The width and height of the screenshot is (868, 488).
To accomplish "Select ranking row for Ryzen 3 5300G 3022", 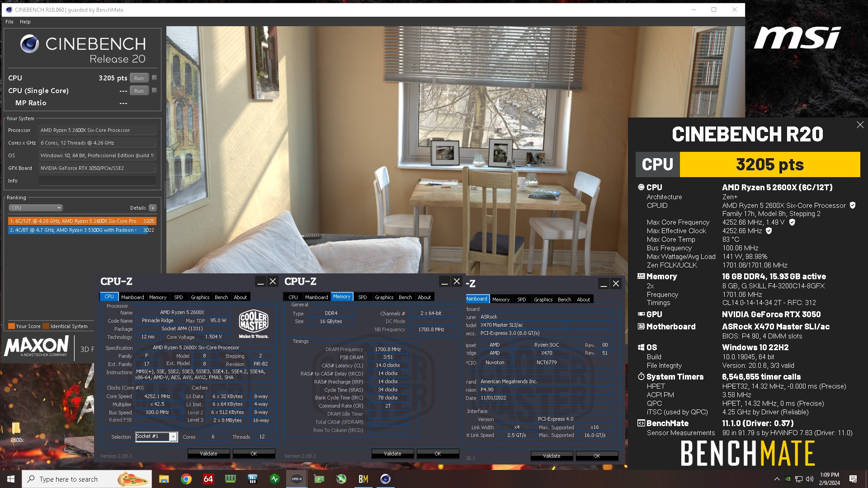I will pos(82,230).
